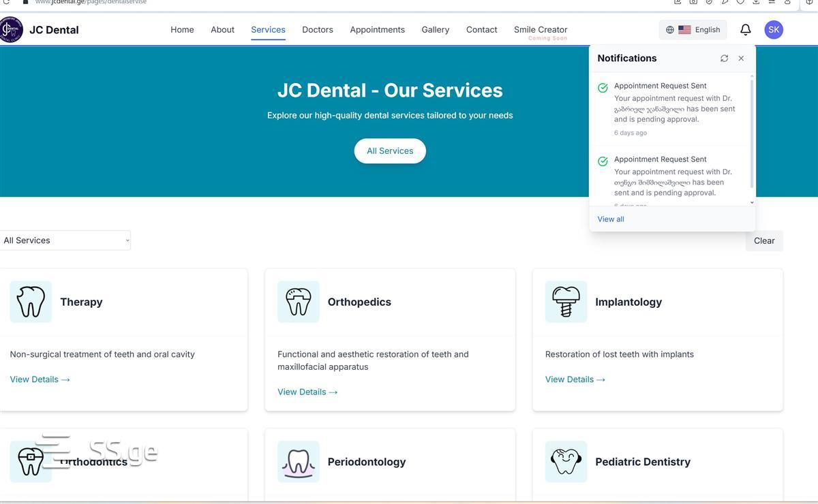Viewport: 818px width, 504px height.
Task: Click the Periodontology gum icon
Action: pyautogui.click(x=299, y=462)
